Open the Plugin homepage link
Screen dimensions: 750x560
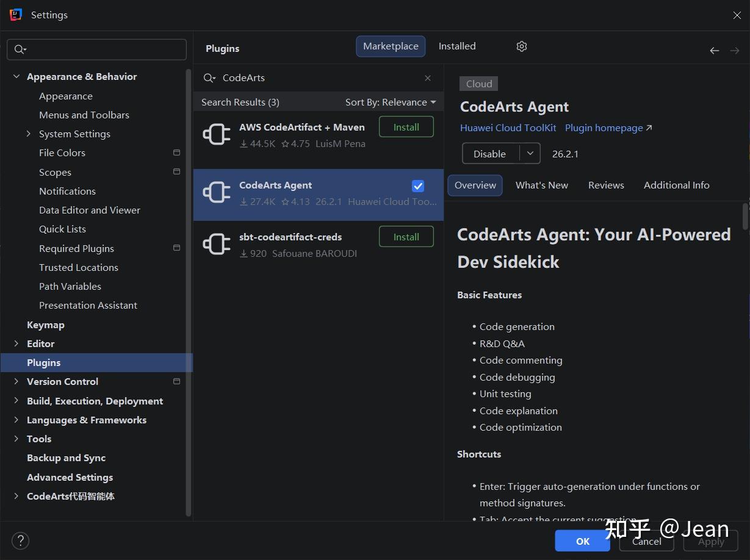(x=608, y=128)
